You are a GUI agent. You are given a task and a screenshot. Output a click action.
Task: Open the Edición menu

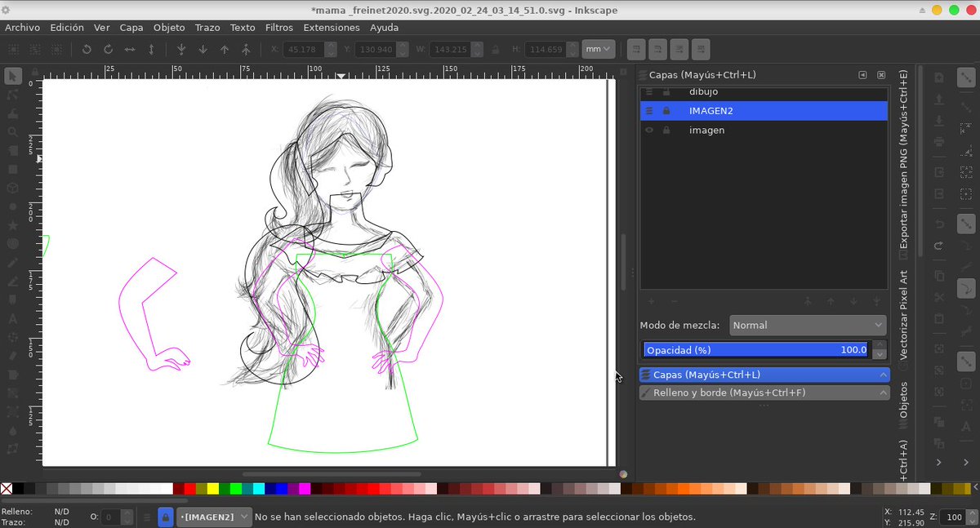(67, 27)
